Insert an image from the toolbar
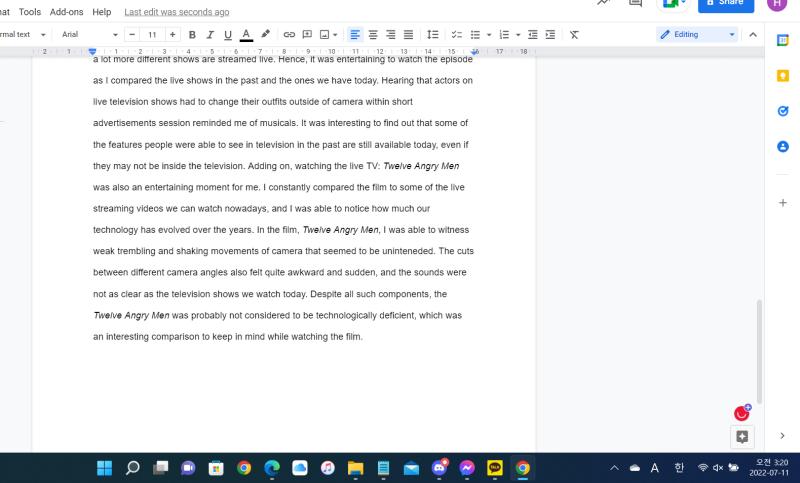This screenshot has height=483, width=800. pyautogui.click(x=324, y=35)
